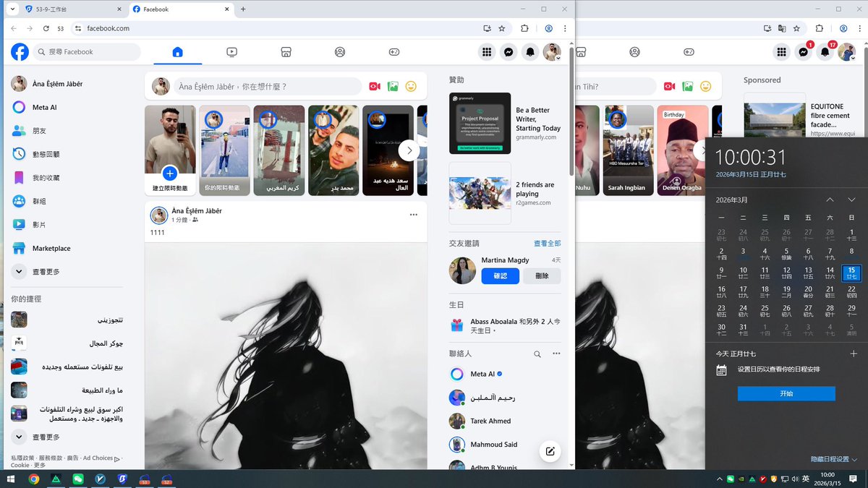Open three-dot menu on the 1111 post
Screen dimensions: 868x488
(414, 215)
